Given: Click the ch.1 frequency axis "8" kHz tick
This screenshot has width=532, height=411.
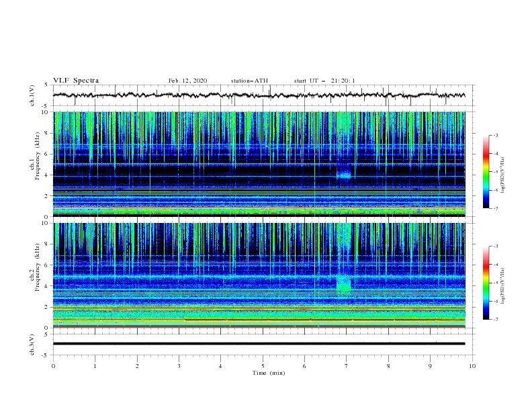Looking at the screenshot, I should [x=47, y=133].
